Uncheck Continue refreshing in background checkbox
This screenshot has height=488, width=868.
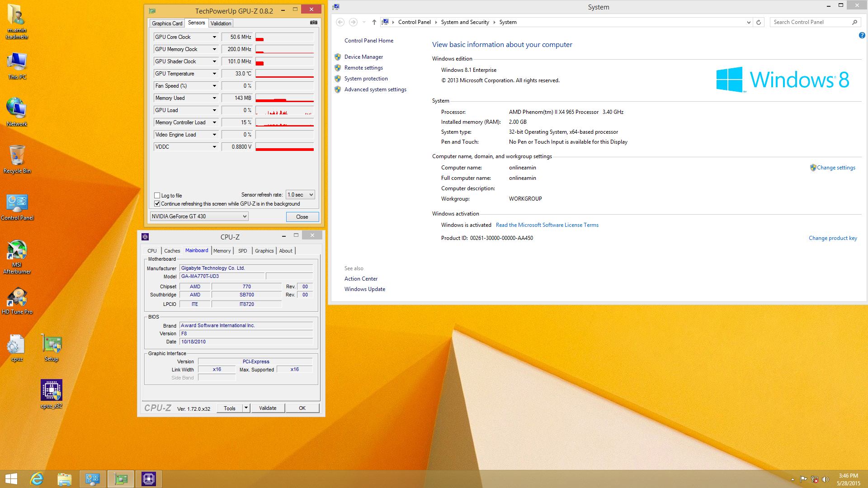click(157, 204)
